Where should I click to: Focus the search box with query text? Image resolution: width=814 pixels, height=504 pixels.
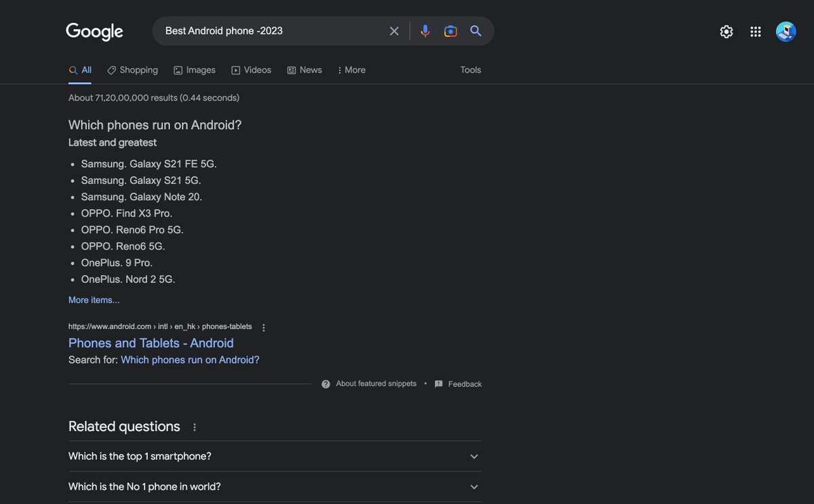pos(271,31)
